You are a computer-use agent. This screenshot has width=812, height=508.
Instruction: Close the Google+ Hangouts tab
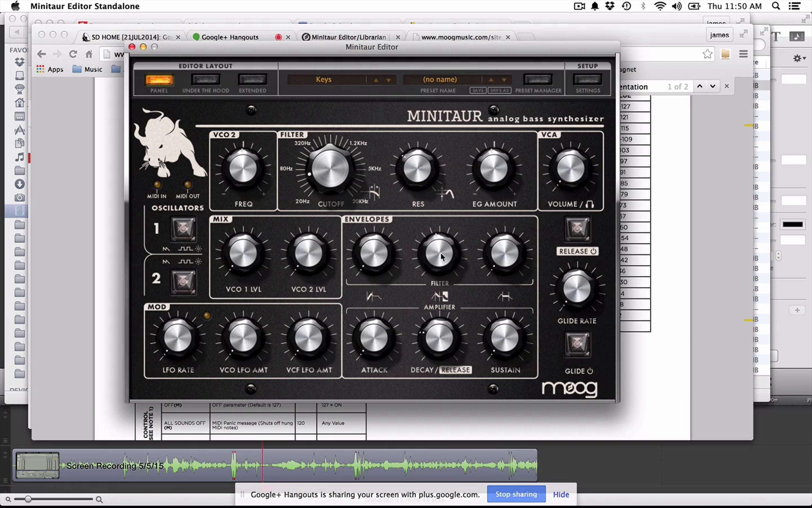[288, 37]
